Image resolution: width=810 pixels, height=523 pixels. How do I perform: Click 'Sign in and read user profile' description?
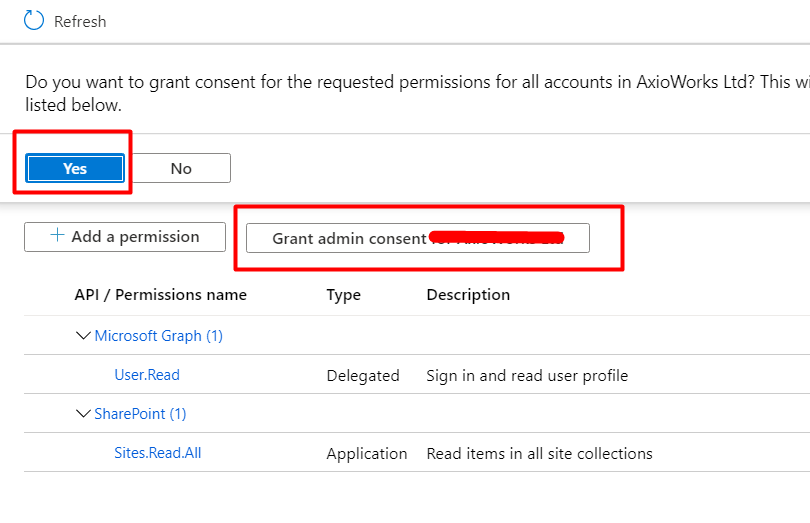tap(527, 376)
